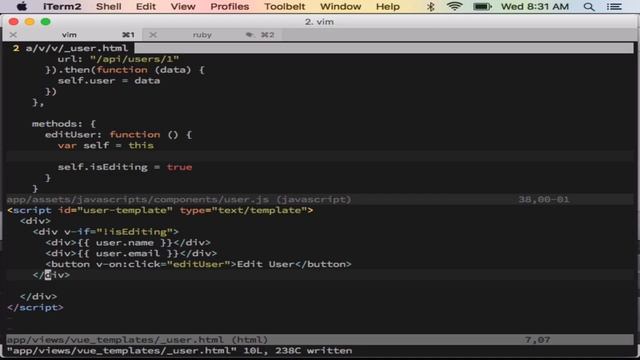
Task: Close the vim tab with its X
Action: [x=13, y=35]
